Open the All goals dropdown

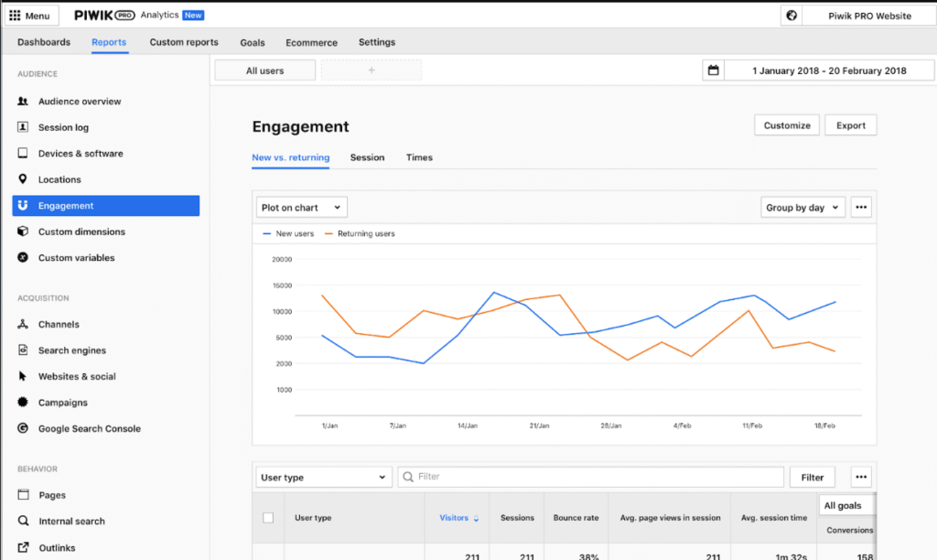[846, 506]
